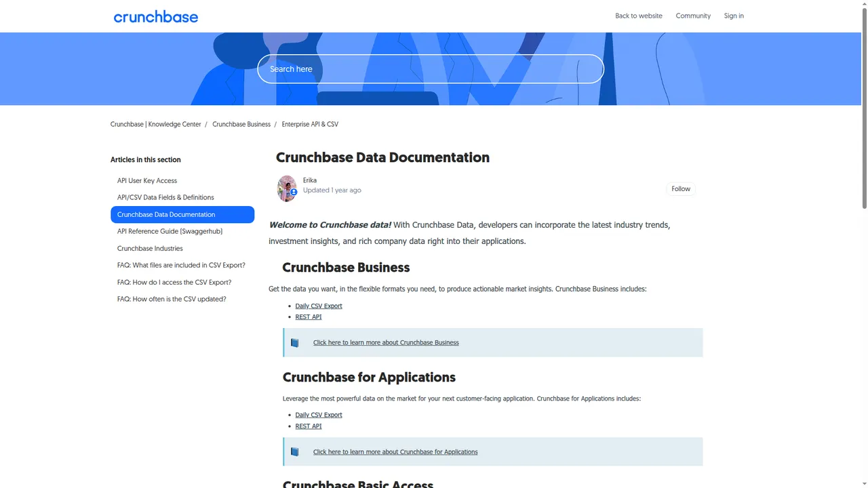
Task: Navigate to Crunchbase Business via the breadcrumb
Action: [x=241, y=124]
